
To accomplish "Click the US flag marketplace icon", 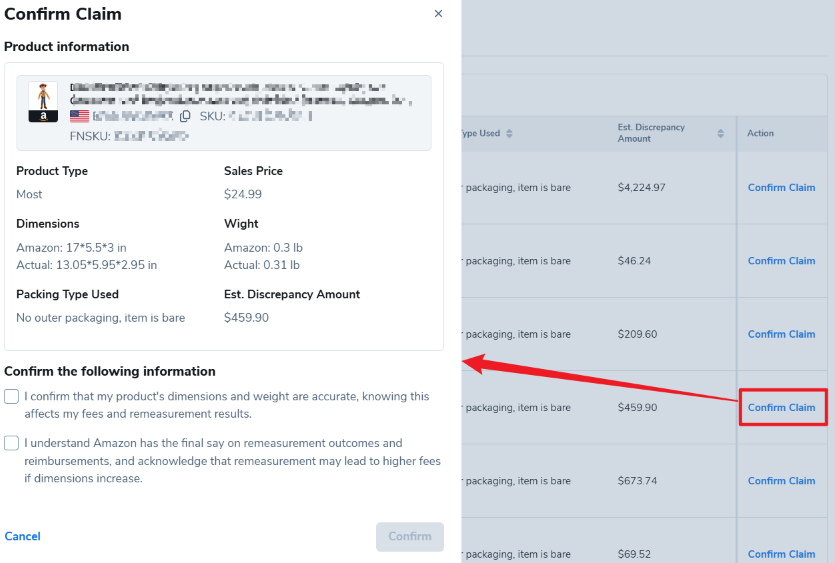I will [x=79, y=117].
